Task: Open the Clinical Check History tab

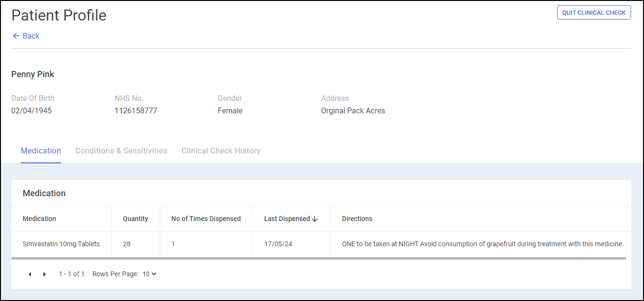Action: 221,151
